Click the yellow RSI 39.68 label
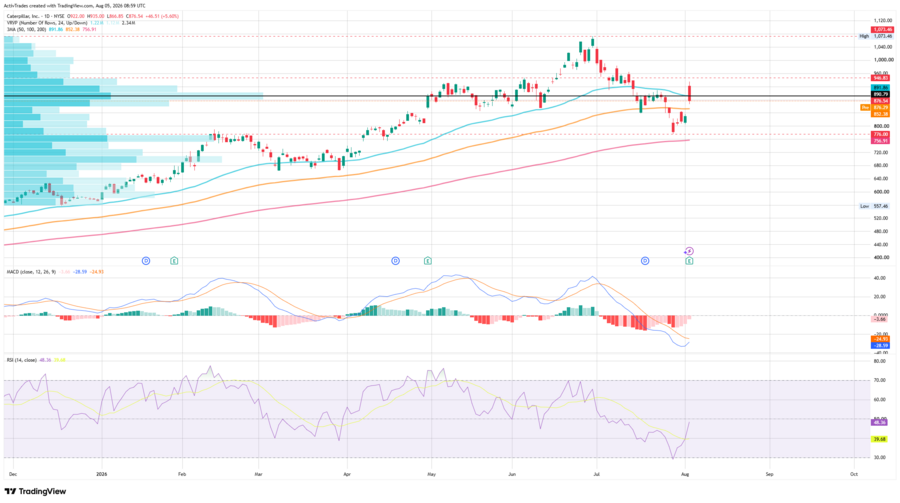Screen dimensions: 900x503 (879, 439)
